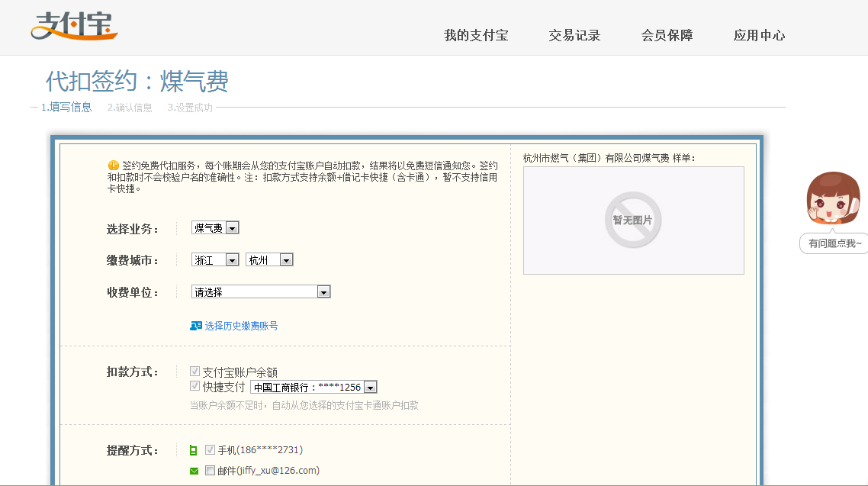868x486 pixels.
Task: Click the 选择历史缴费账号 link
Action: tap(241, 326)
